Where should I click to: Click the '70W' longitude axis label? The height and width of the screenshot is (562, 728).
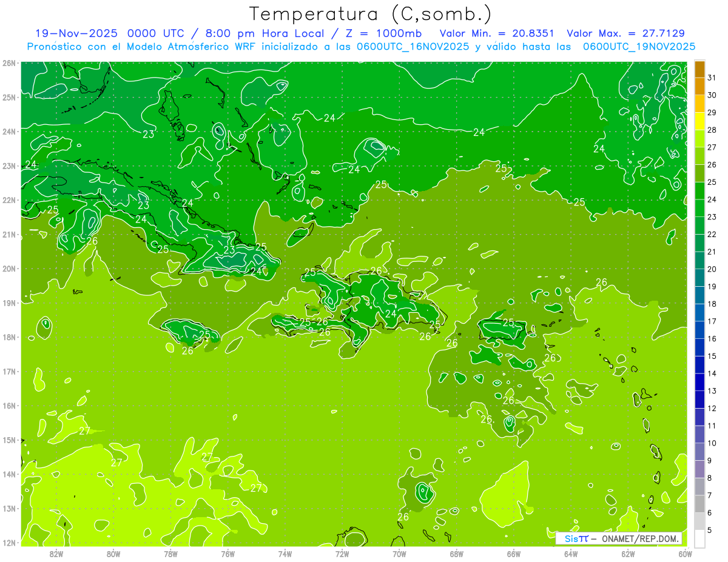(399, 554)
